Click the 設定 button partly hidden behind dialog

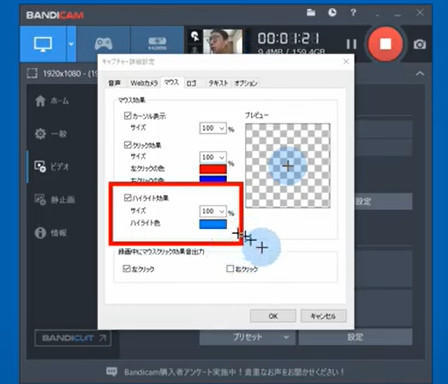pyautogui.click(x=383, y=201)
